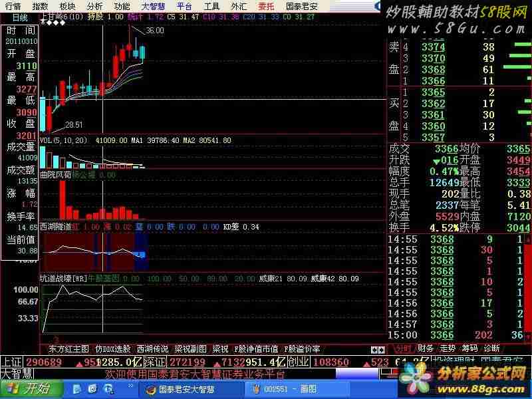Click the cyan candlestick near 28.51
Image resolution: width=532 pixels, height=399 pixels.
[43, 114]
